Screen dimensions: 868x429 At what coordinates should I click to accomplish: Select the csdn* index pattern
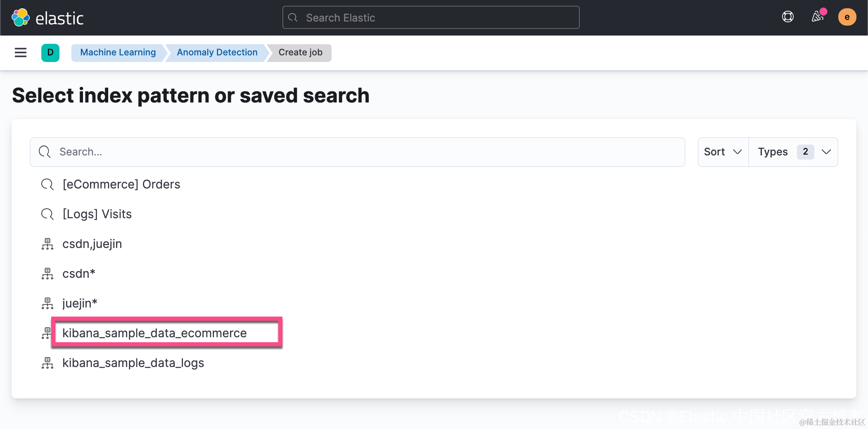(x=79, y=274)
